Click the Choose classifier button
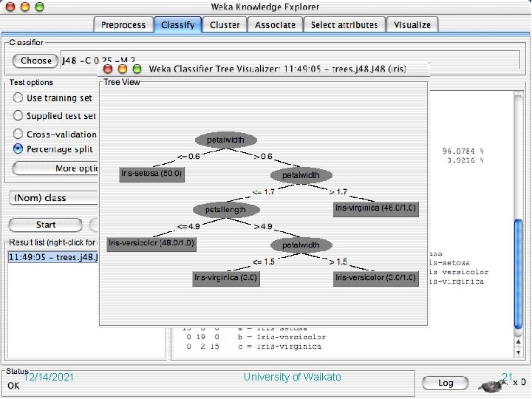Image resolution: width=532 pixels, height=399 pixels. [35, 61]
